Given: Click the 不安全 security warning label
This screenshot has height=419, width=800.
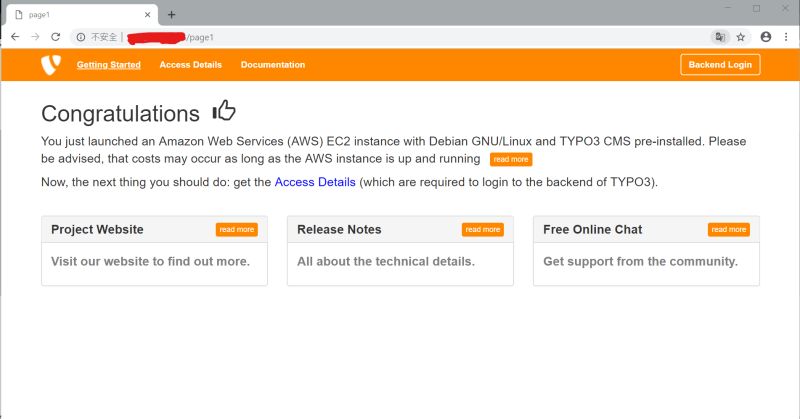Looking at the screenshot, I should (104, 37).
